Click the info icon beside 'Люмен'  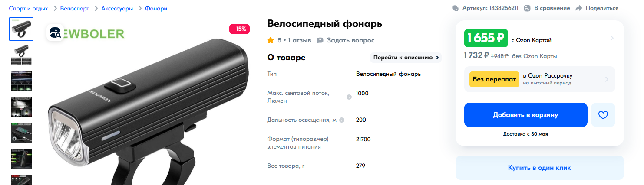point(349,97)
